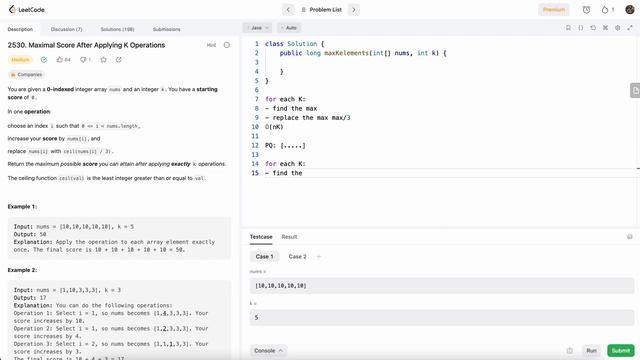Click the editor bookmark icon

568,28
